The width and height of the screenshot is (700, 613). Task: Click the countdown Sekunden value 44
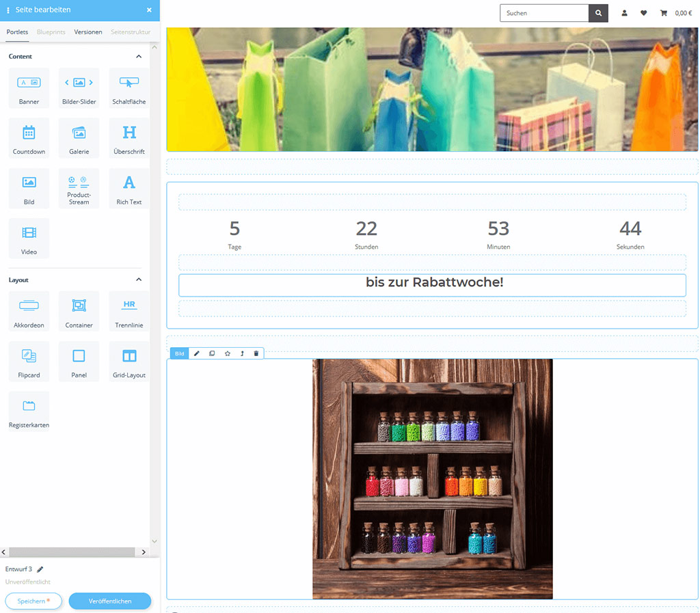630,228
